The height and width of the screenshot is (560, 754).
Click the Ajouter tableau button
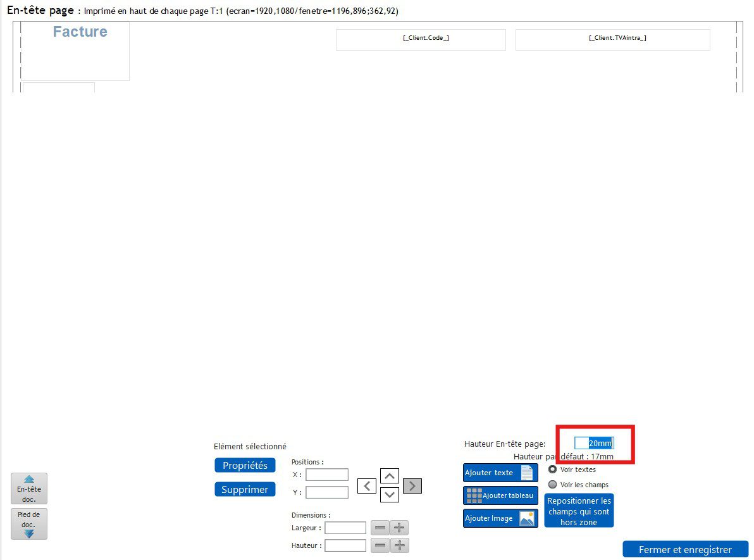pyautogui.click(x=500, y=495)
